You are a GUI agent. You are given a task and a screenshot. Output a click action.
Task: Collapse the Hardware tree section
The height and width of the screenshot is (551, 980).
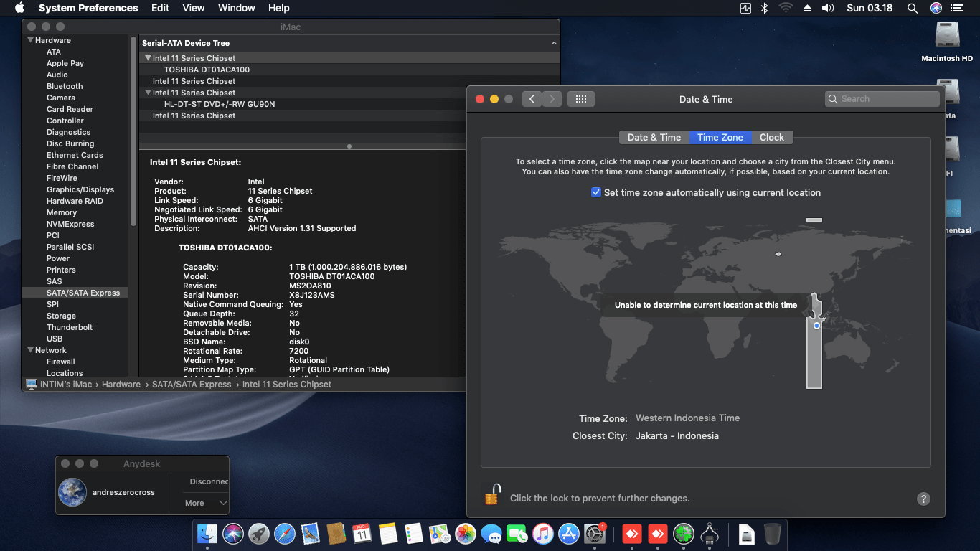point(30,40)
